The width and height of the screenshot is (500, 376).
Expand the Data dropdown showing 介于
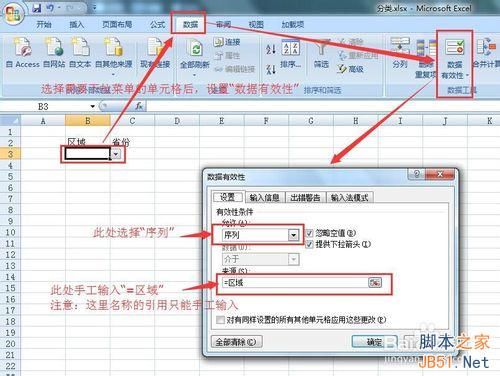pos(293,259)
